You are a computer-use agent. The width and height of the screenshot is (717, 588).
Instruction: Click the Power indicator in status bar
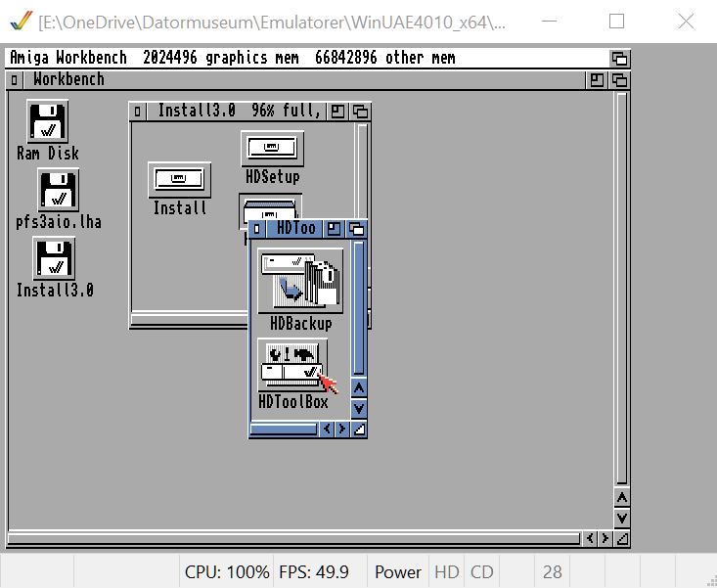tap(398, 572)
